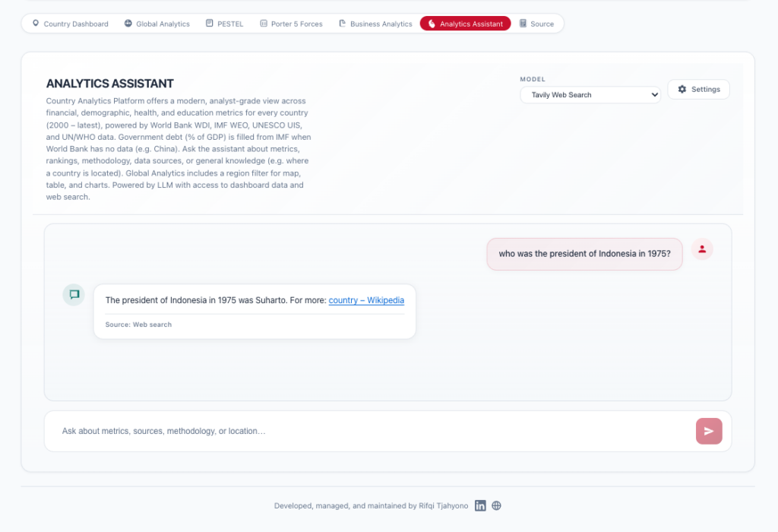
Task: Go to the Business Analytics tab
Action: [381, 24]
